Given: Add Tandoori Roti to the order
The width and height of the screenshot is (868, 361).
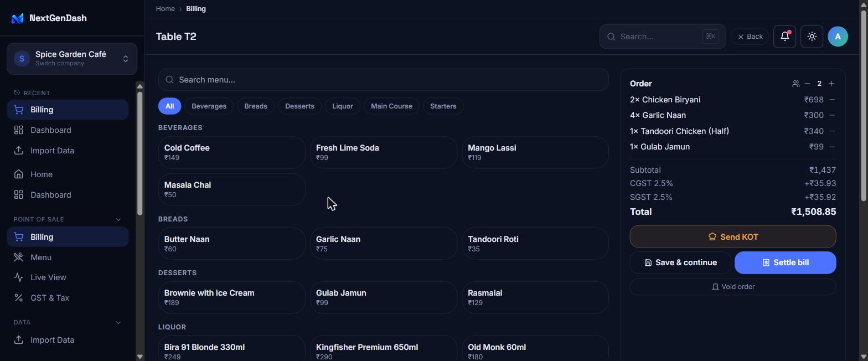Looking at the screenshot, I should click(535, 244).
